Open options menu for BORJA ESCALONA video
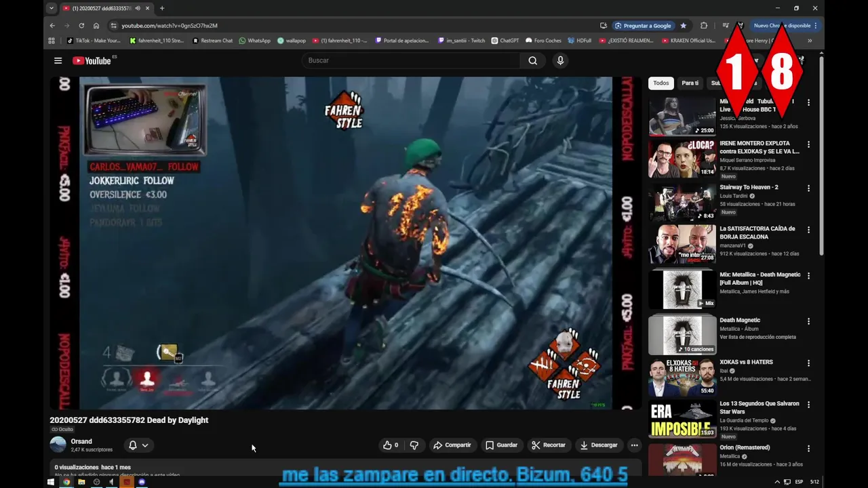The image size is (868, 488). pyautogui.click(x=808, y=230)
